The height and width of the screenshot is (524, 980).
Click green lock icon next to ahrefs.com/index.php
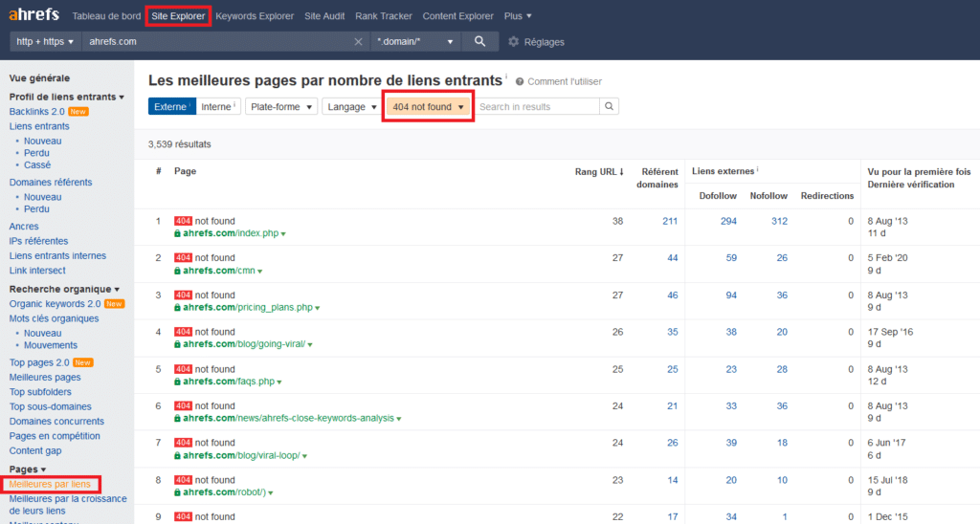point(178,233)
